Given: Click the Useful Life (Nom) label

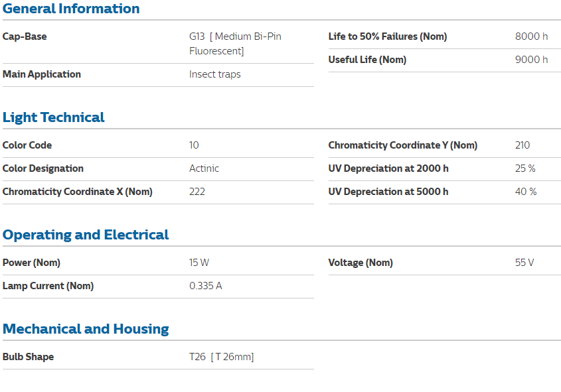Looking at the screenshot, I should coord(367,60).
